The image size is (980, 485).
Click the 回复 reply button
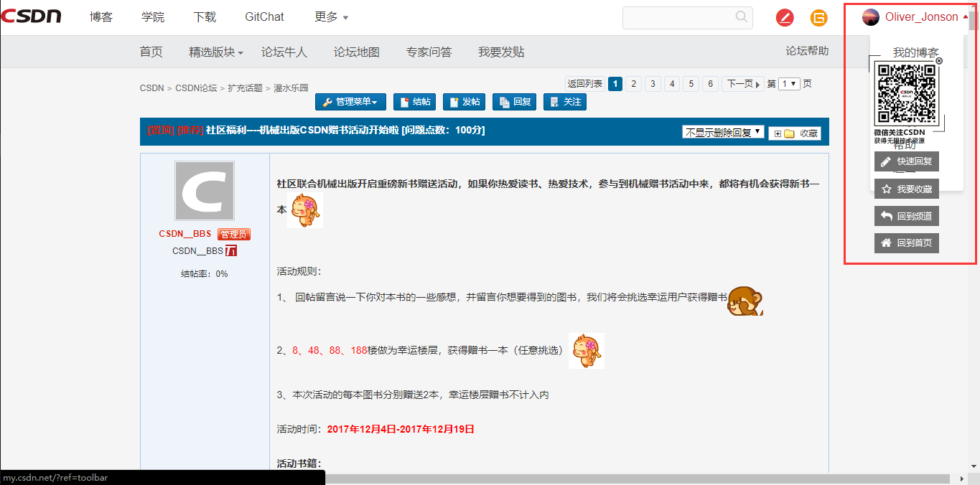click(514, 102)
